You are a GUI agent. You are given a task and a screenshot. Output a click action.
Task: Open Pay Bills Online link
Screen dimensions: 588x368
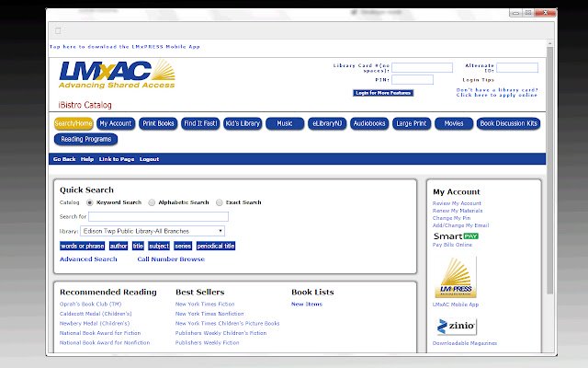click(452, 245)
